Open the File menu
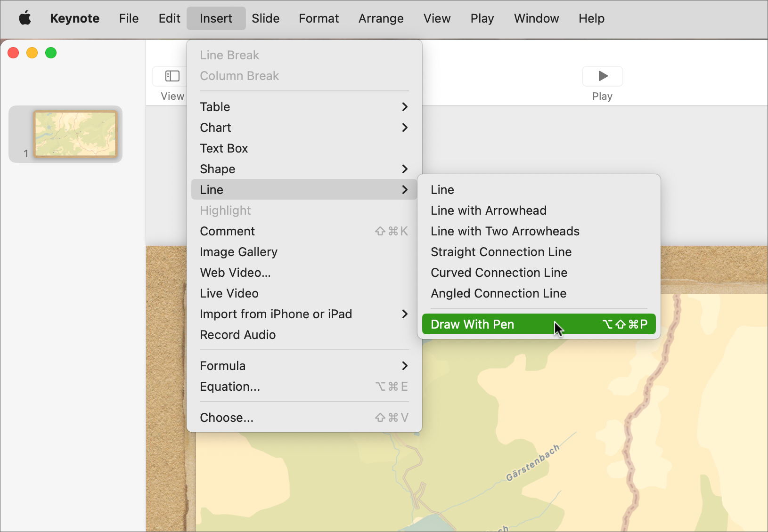This screenshot has height=532, width=768. click(x=129, y=18)
